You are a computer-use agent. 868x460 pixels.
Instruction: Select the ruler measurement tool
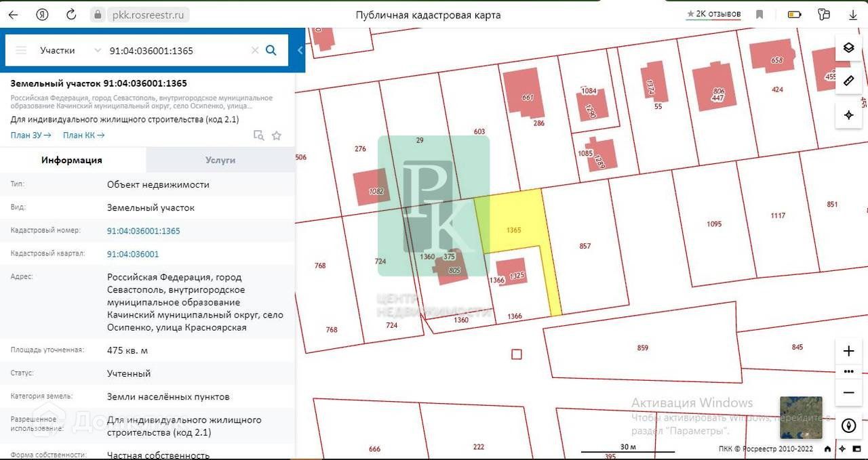848,81
